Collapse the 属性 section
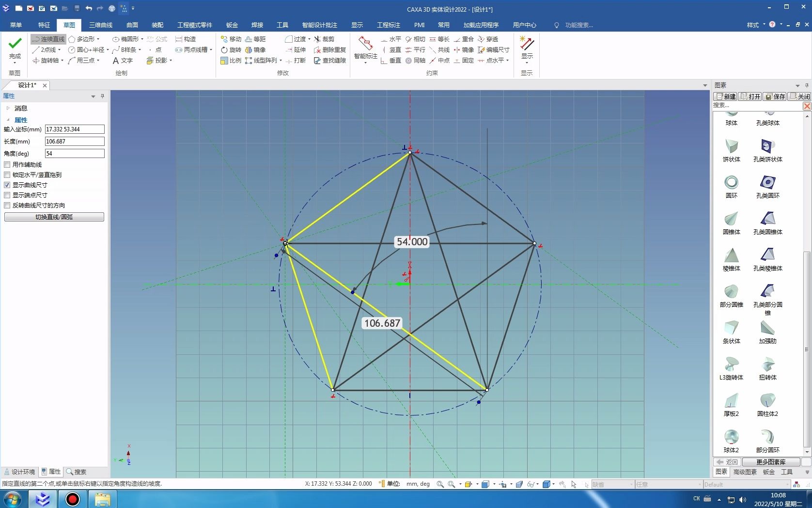 (8, 120)
